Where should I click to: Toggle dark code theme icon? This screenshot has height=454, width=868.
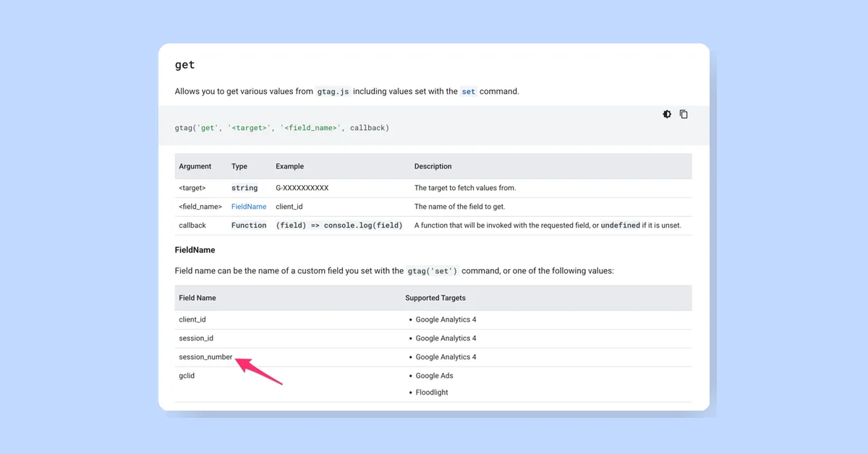(x=667, y=114)
